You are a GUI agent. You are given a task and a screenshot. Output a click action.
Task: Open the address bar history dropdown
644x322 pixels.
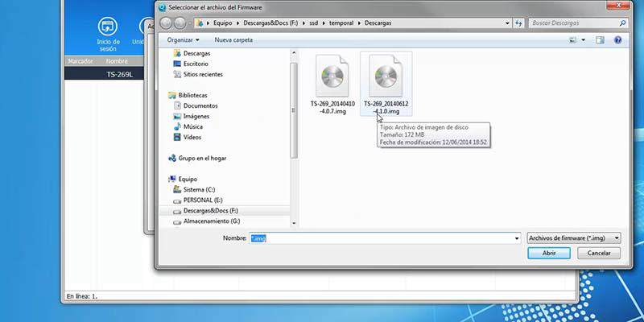(508, 23)
